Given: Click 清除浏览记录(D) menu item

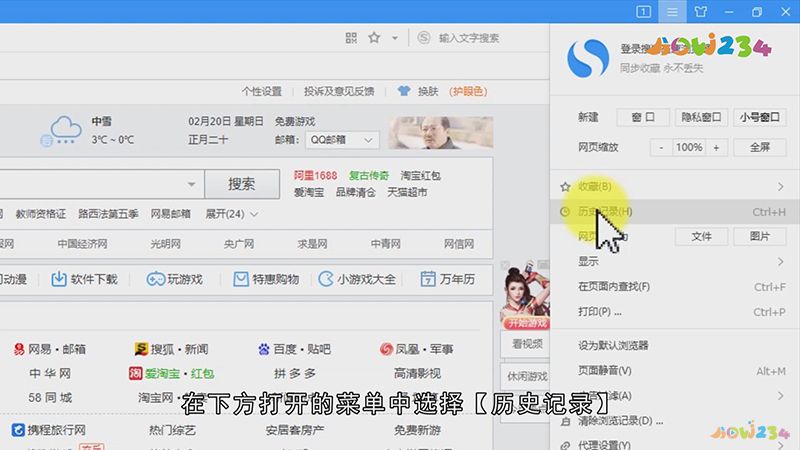Looking at the screenshot, I should pos(674,421).
